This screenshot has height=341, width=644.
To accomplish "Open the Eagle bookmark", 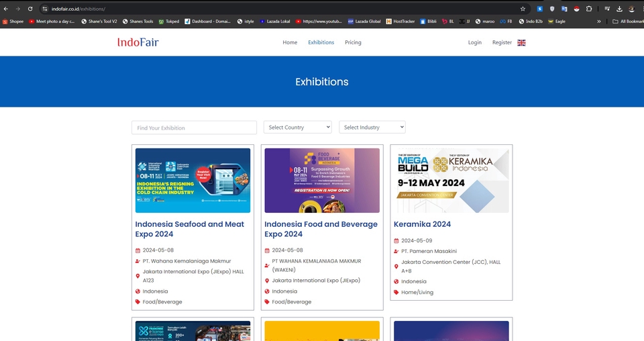I will click(x=557, y=21).
